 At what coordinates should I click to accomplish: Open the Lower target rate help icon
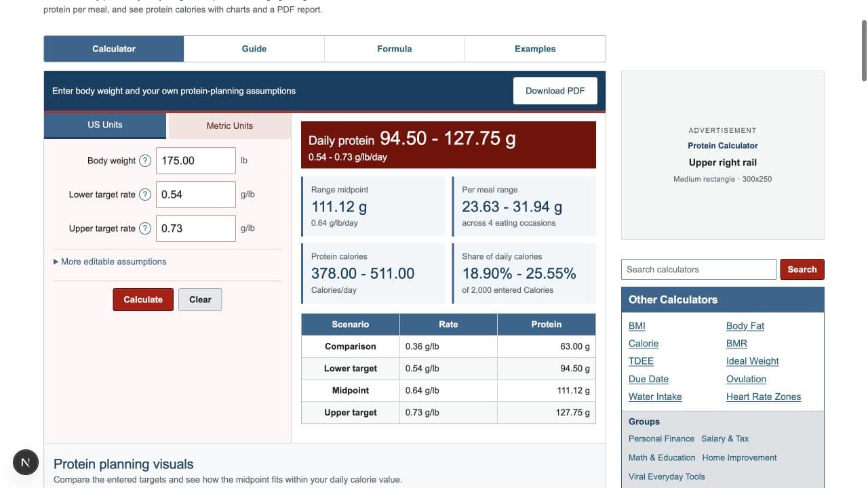(x=145, y=195)
